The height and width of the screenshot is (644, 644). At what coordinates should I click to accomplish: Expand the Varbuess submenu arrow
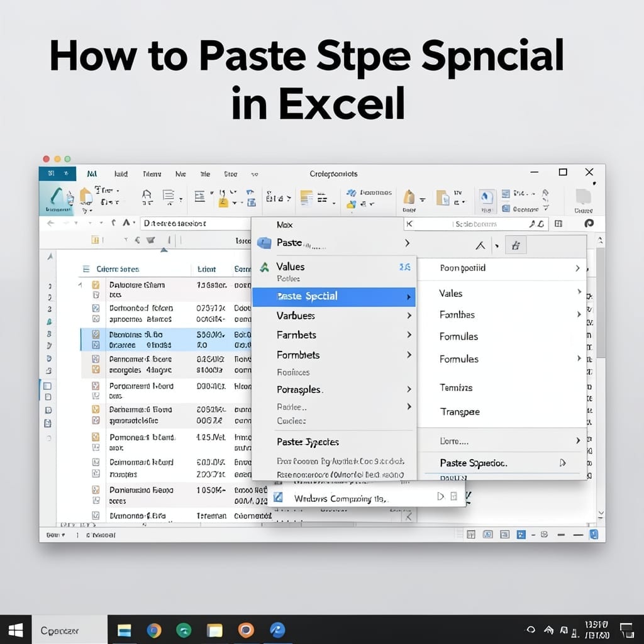pos(409,316)
